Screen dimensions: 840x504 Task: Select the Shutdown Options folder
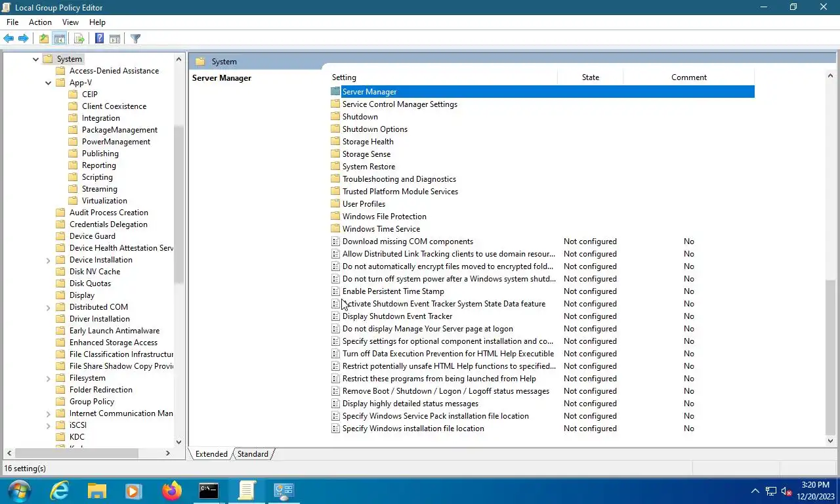[375, 129]
